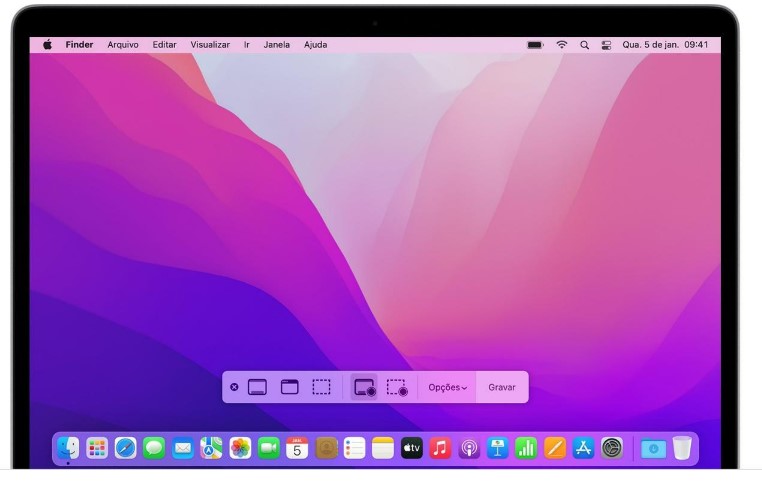Screen dimensions: 762x487
Task: Select Record Entire Screen icon in toolbar
Action: (x=364, y=387)
